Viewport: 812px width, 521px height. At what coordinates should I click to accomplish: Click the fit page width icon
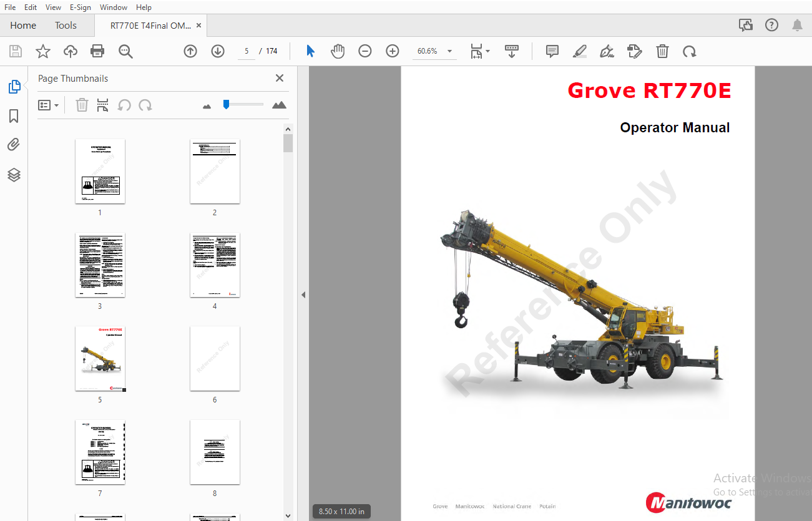476,51
